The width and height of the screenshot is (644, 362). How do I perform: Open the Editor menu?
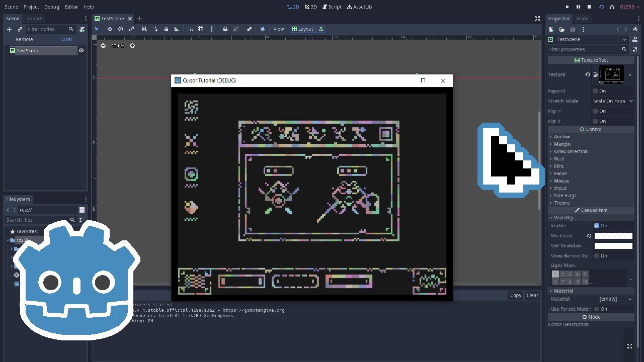click(71, 7)
